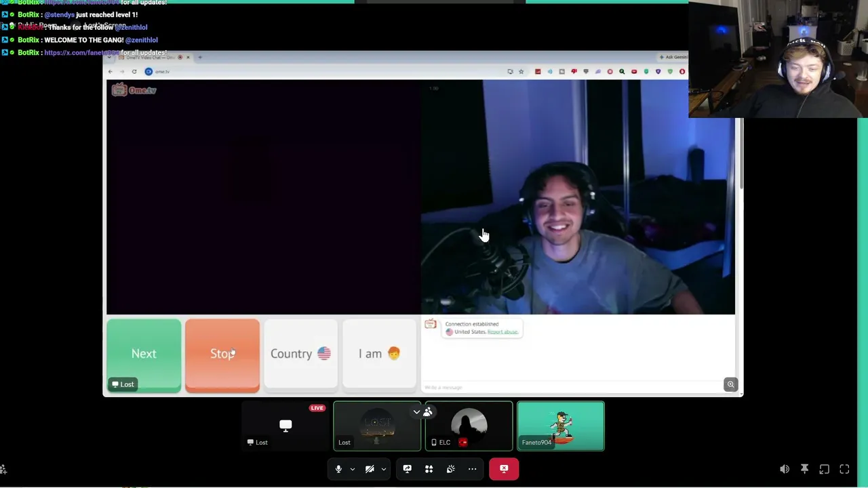Click the @stendys mention in chat

click(60, 15)
